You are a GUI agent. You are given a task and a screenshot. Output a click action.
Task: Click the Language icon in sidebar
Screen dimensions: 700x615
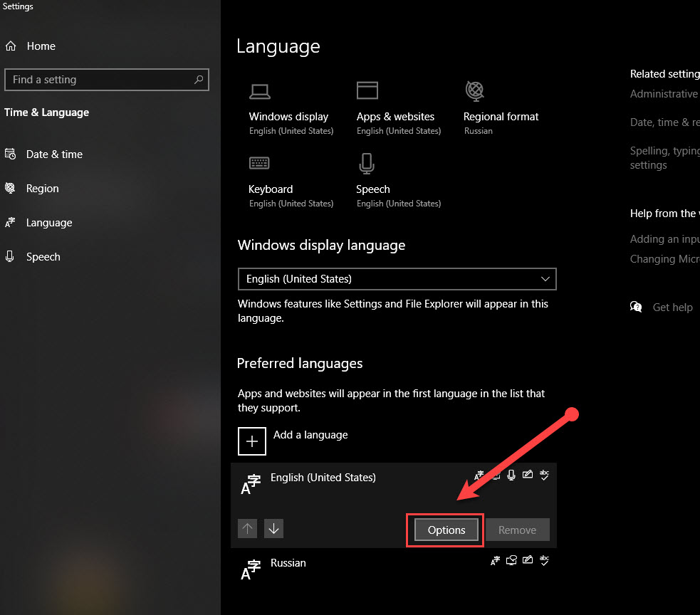click(x=10, y=222)
